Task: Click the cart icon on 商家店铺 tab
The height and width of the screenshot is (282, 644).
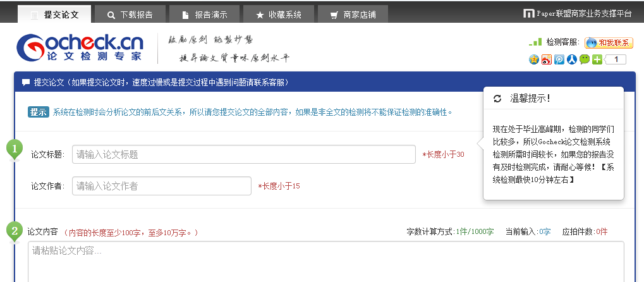Action: [334, 15]
